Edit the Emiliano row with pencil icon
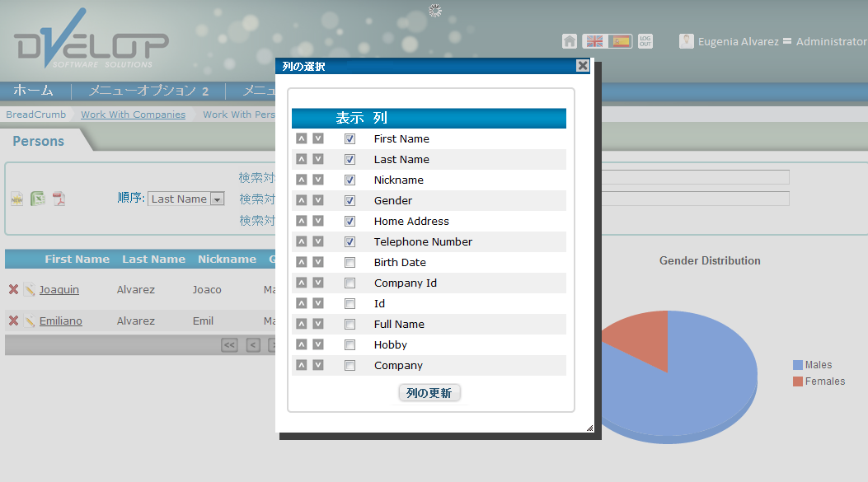The height and width of the screenshot is (482, 868). coord(29,321)
